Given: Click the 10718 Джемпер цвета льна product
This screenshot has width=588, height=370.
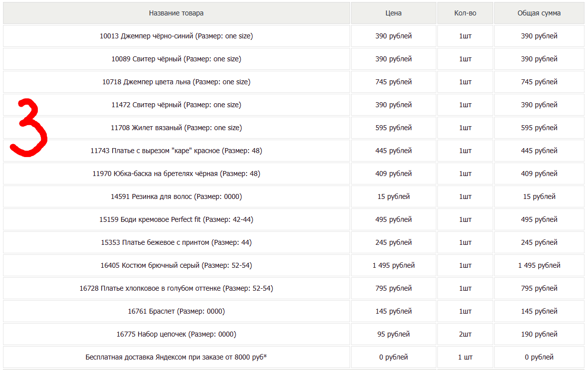Looking at the screenshot, I should tap(176, 82).
